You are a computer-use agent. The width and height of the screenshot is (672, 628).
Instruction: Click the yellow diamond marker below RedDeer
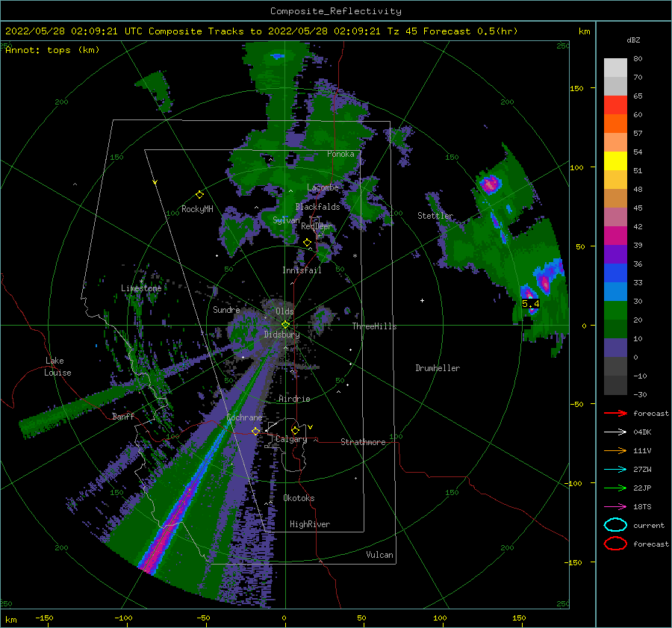point(308,243)
